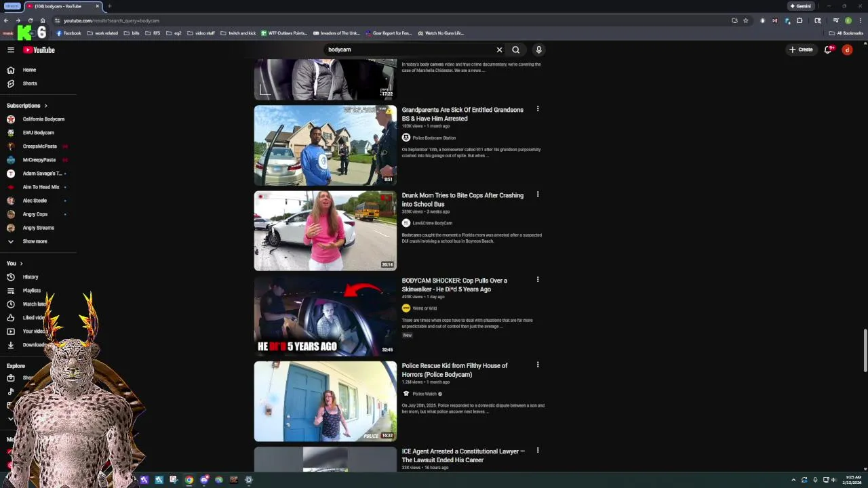The image size is (868, 488).
Task: Bookmark this page with star icon
Action: 745,20
